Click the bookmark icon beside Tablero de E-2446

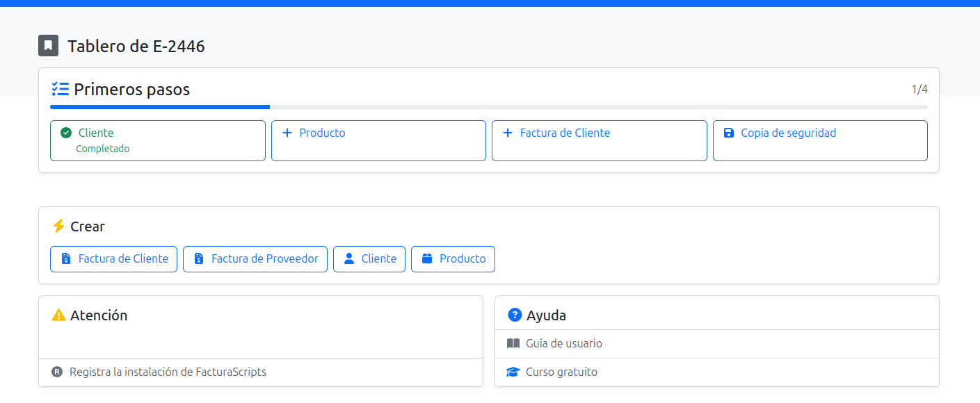48,46
